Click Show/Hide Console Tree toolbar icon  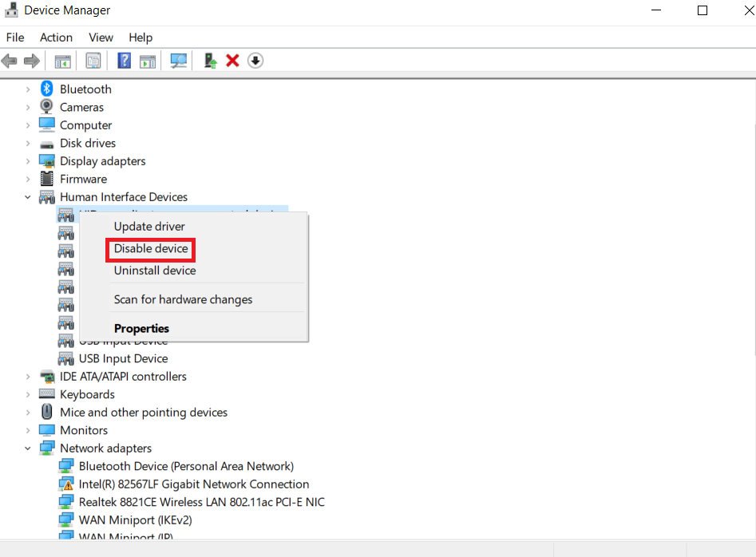[x=62, y=61]
